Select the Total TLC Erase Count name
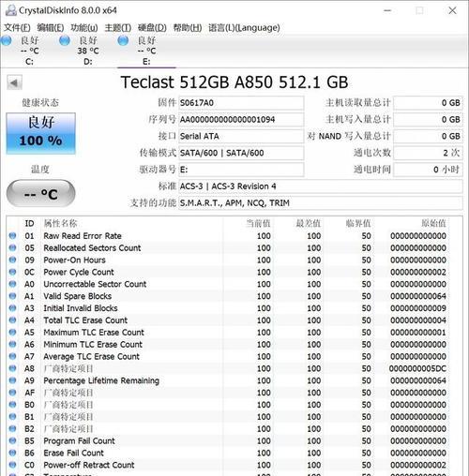This screenshot has width=469, height=476. coord(85,320)
